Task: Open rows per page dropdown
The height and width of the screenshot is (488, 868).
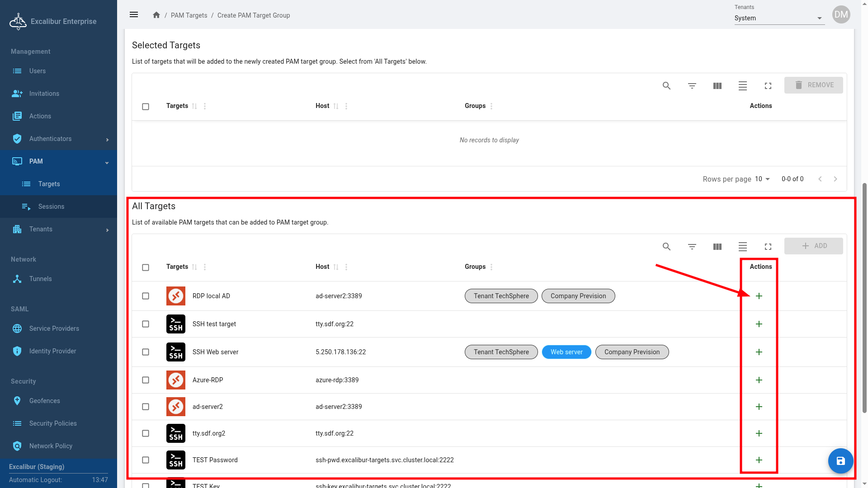Action: click(762, 179)
